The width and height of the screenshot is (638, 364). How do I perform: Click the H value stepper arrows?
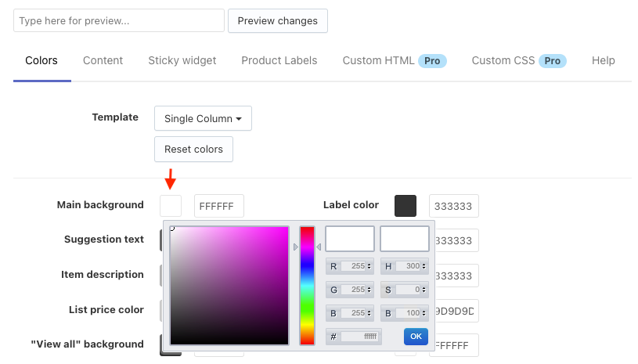[x=424, y=266]
